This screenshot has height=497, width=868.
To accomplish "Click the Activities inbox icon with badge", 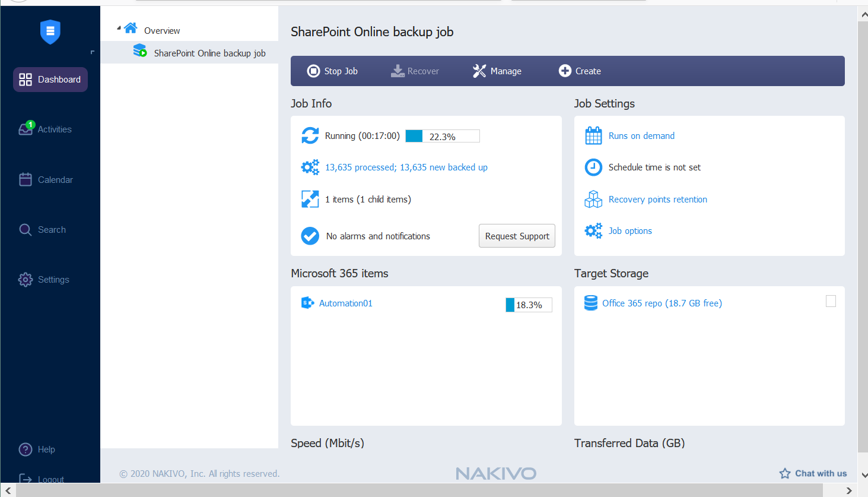I will (26, 128).
